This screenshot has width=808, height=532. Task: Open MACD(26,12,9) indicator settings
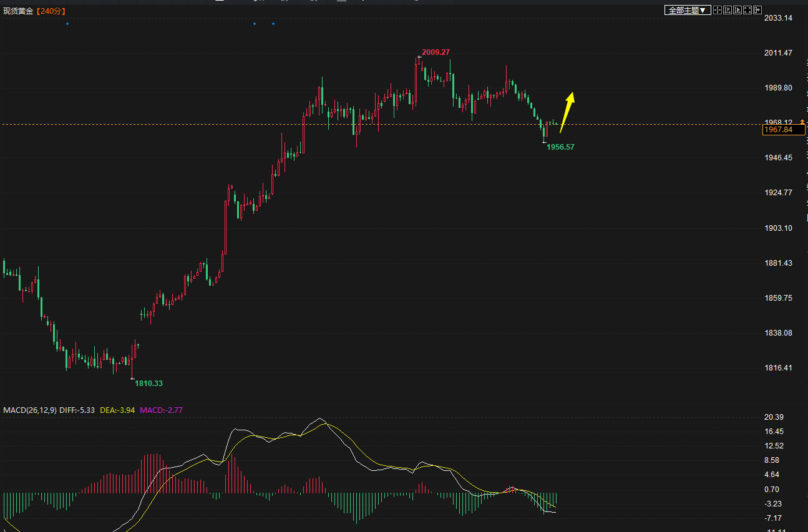click(29, 410)
